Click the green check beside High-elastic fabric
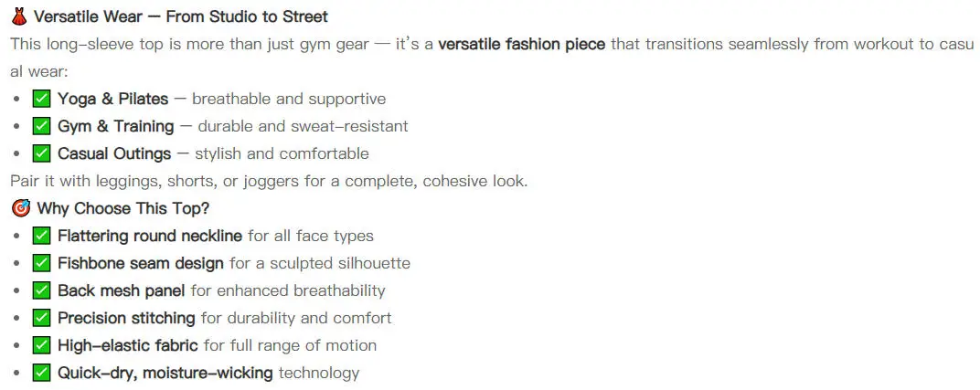 pos(41,345)
